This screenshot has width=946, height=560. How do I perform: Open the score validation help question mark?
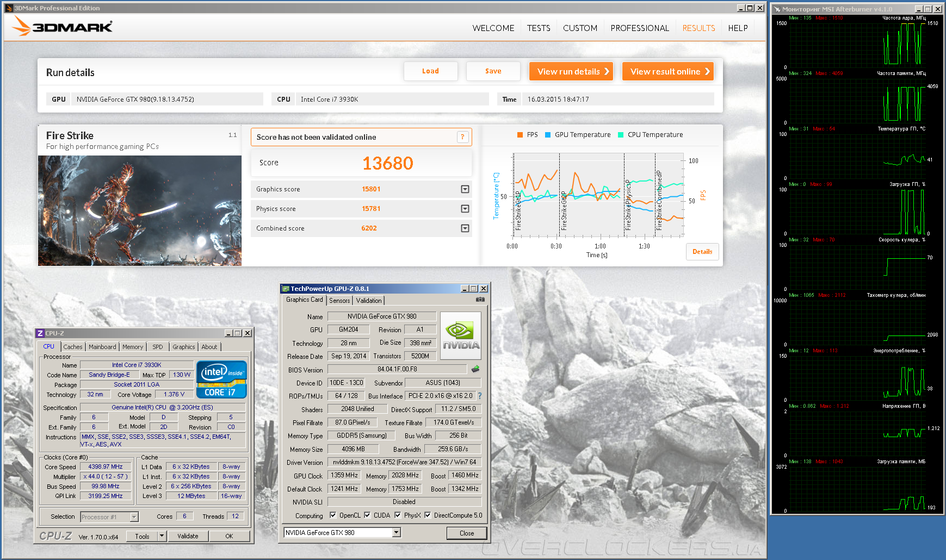(462, 137)
